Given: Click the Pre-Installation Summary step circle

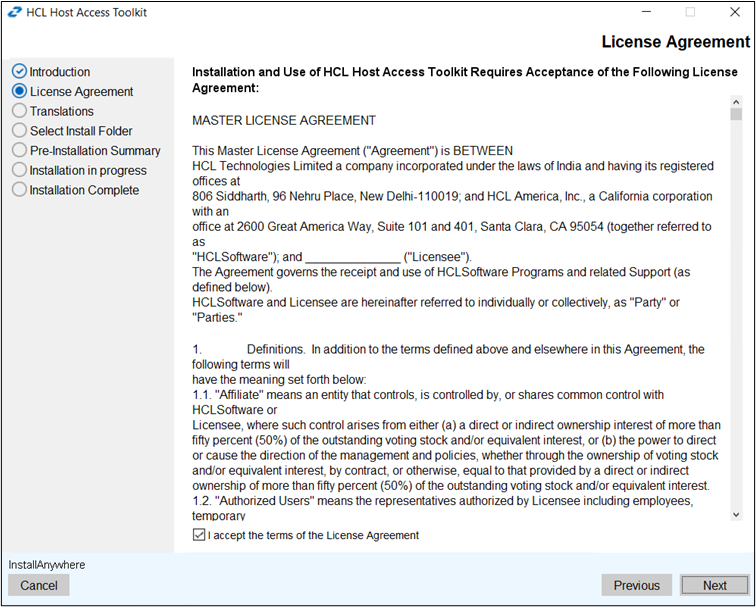Looking at the screenshot, I should point(19,150).
